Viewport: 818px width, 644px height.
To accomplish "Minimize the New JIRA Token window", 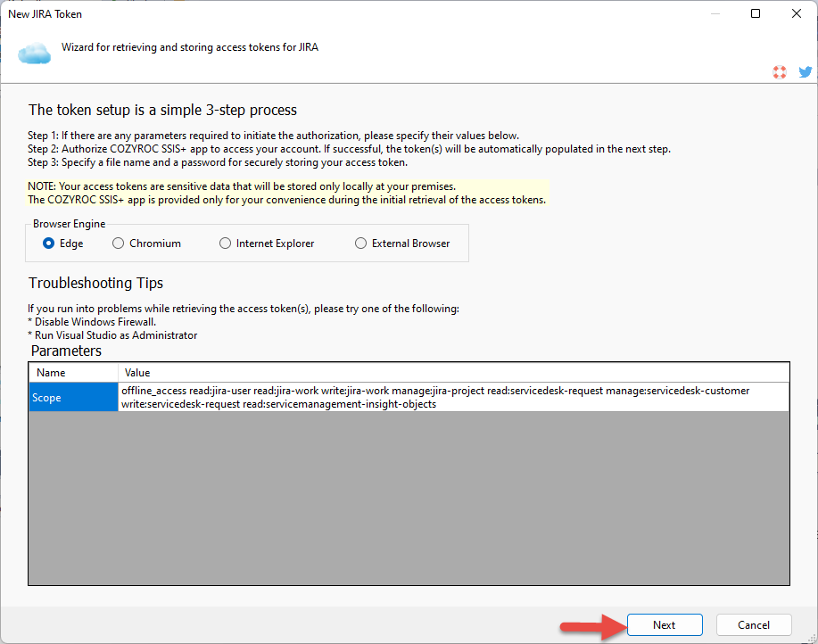I will [715, 13].
